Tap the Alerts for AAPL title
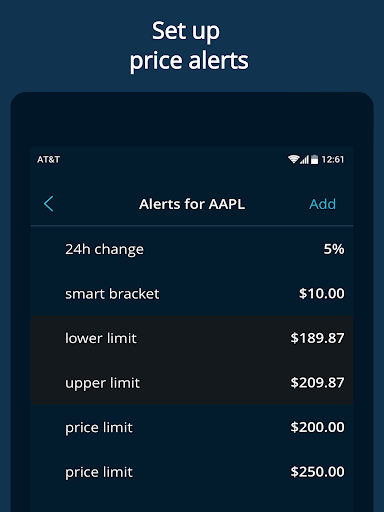 tap(192, 204)
